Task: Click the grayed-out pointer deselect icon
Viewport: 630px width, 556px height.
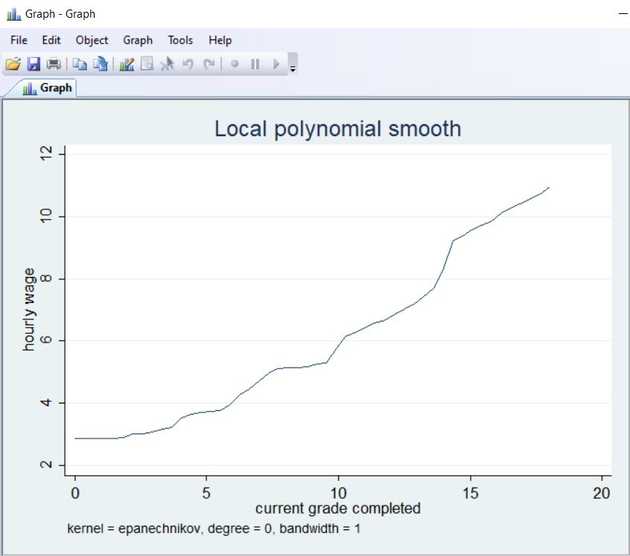Action: tap(167, 64)
